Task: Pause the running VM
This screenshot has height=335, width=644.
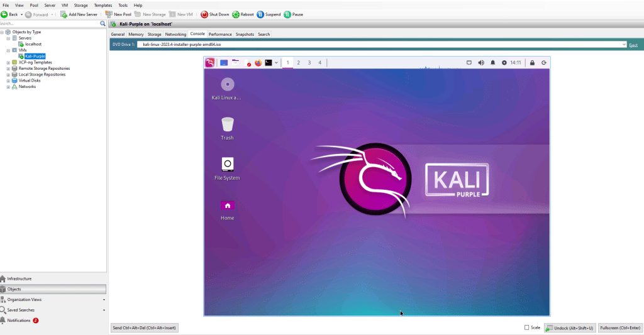Action: 287,14
